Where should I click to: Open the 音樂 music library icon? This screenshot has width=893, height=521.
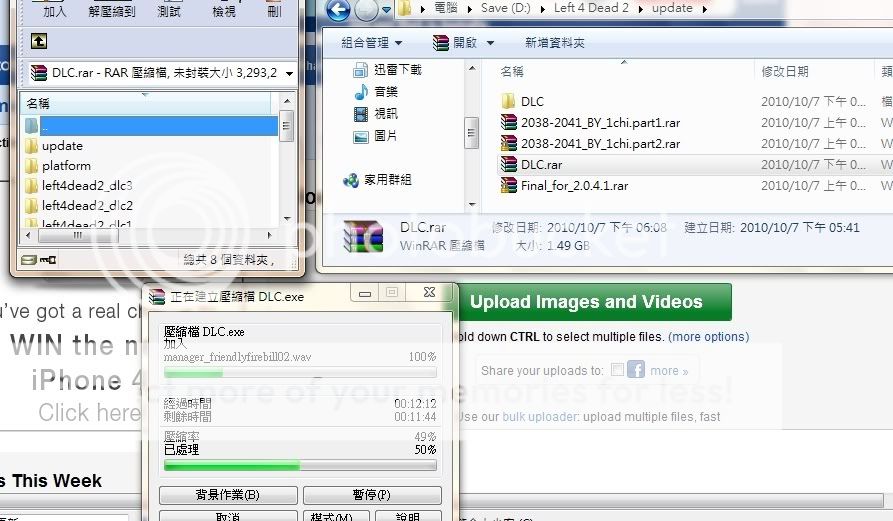pos(361,91)
